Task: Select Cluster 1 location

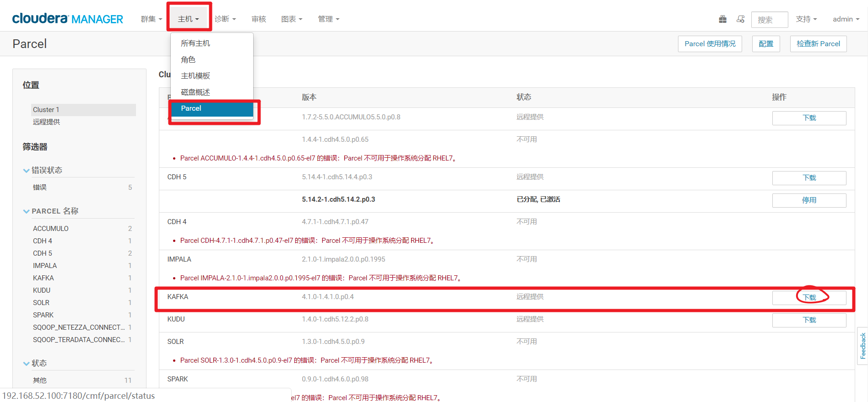Action: click(83, 110)
